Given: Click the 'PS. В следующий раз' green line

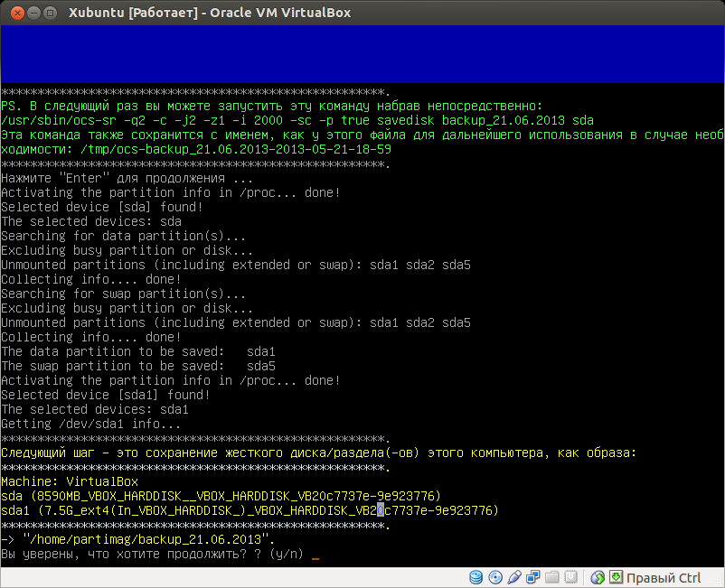Looking at the screenshot, I should tap(272, 107).
